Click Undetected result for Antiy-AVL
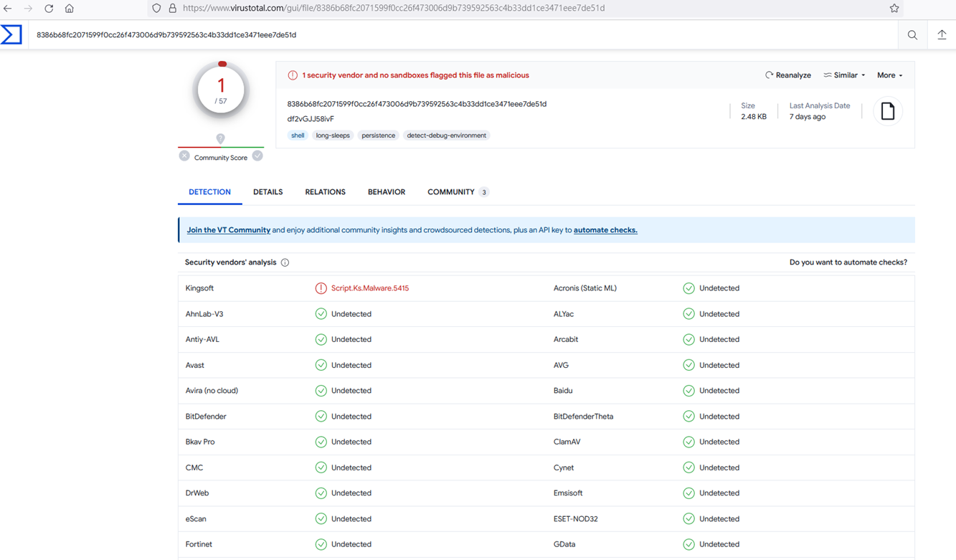The width and height of the screenshot is (956, 560). (351, 339)
